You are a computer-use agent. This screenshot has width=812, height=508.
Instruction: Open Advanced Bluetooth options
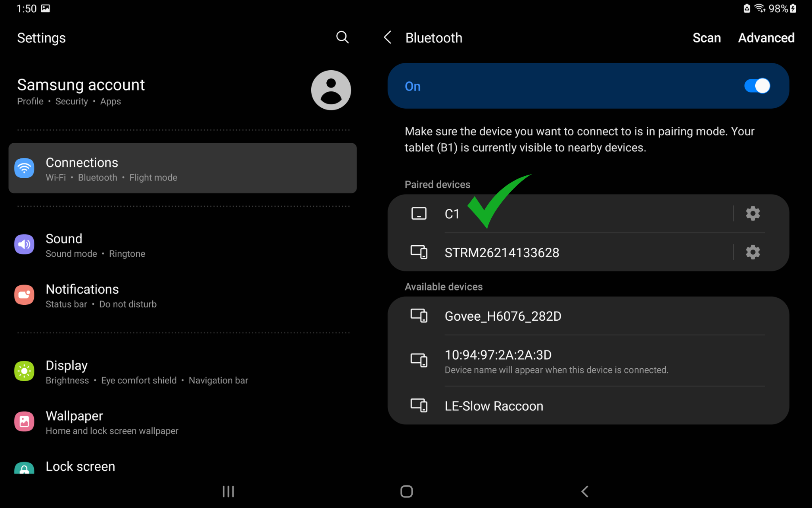pos(766,38)
